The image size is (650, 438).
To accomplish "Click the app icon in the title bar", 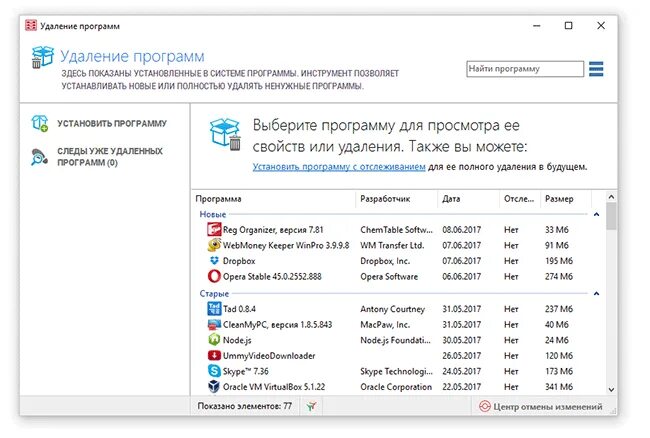I will (x=31, y=26).
